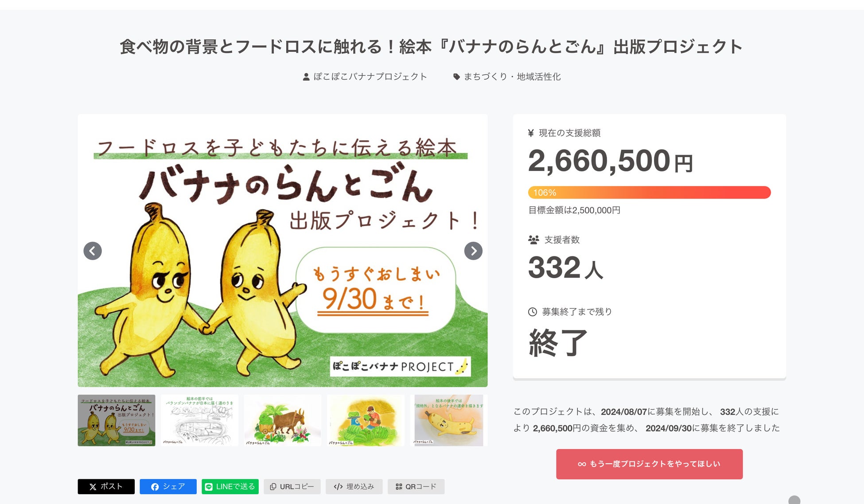Copy the project link with URLコピー

click(x=292, y=486)
